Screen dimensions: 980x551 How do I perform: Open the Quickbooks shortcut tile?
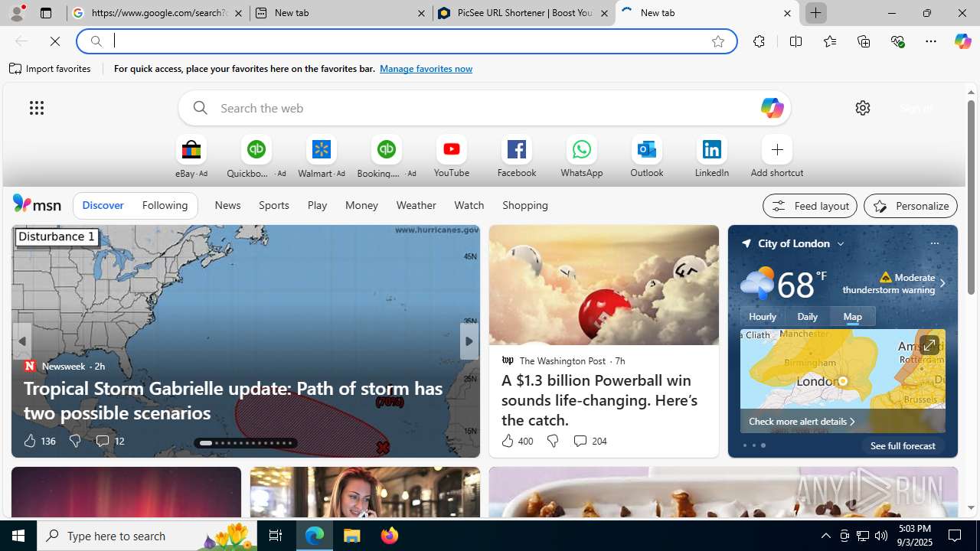pyautogui.click(x=256, y=157)
